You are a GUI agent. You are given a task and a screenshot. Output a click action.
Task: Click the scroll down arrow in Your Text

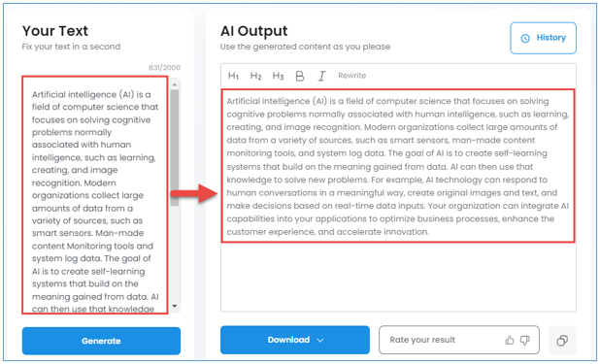tap(175, 306)
